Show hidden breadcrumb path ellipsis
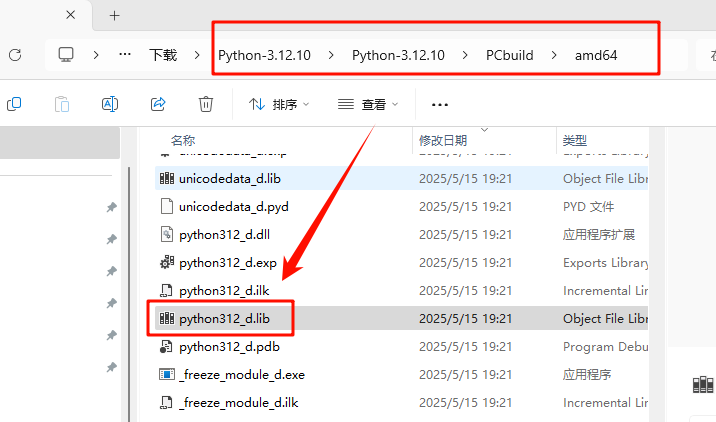The width and height of the screenshot is (716, 422). (125, 55)
